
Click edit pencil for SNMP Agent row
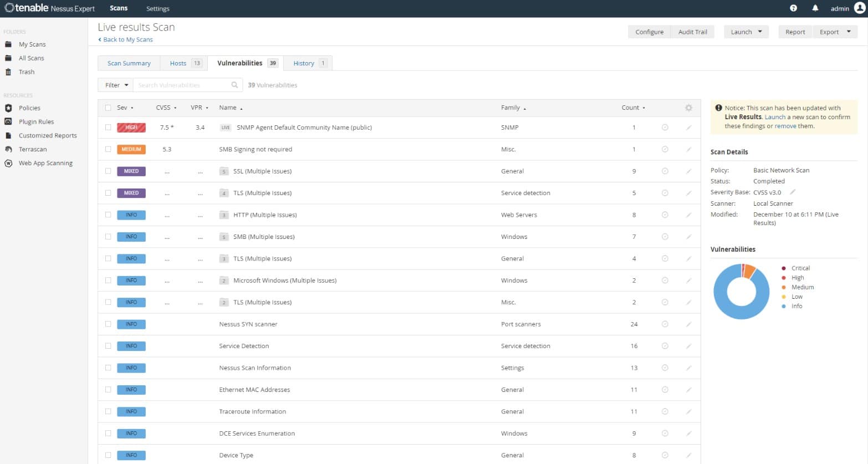[x=688, y=128]
